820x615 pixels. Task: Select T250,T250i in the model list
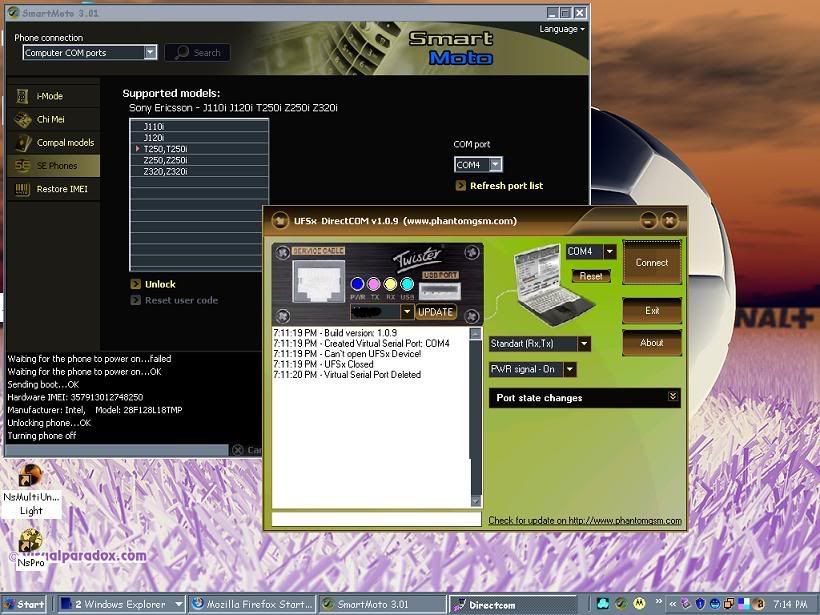pyautogui.click(x=199, y=149)
